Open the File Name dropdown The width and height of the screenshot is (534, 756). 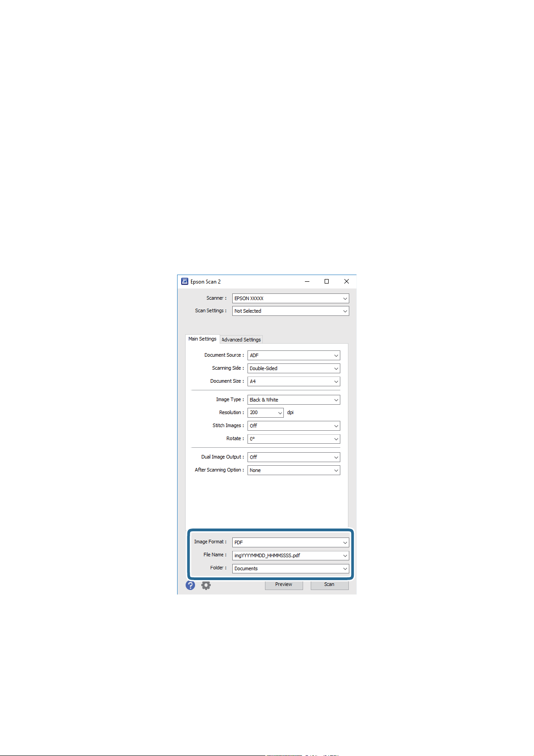291,555
